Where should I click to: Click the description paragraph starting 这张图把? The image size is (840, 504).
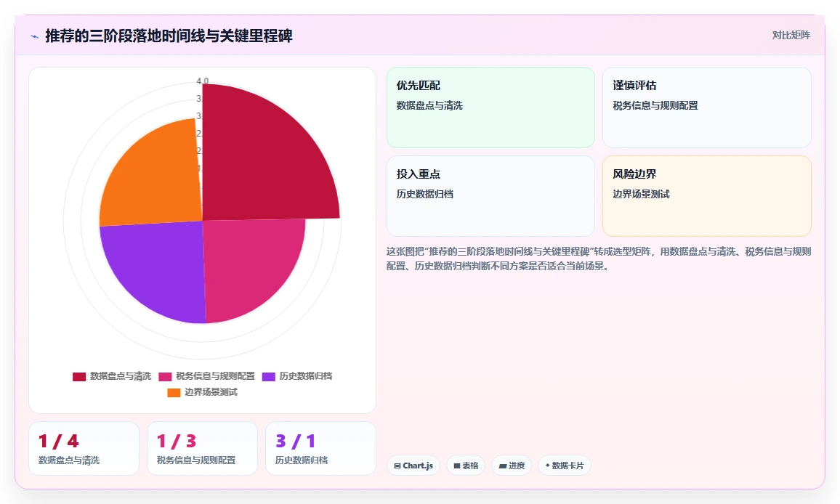click(599, 259)
